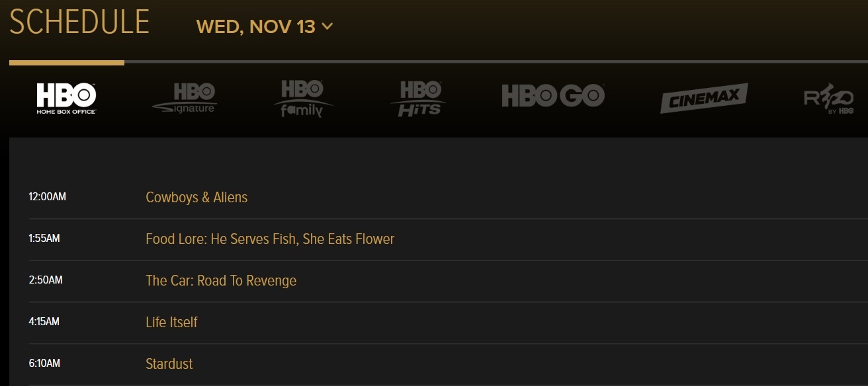Open the HBO GO channel logo
Screen dimensions: 868x386
coord(553,96)
